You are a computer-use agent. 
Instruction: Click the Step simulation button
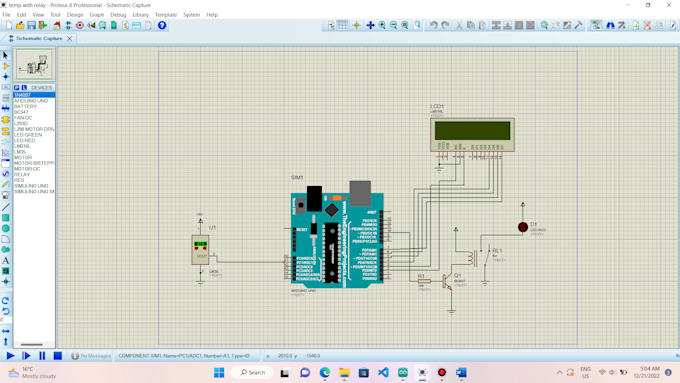26,356
